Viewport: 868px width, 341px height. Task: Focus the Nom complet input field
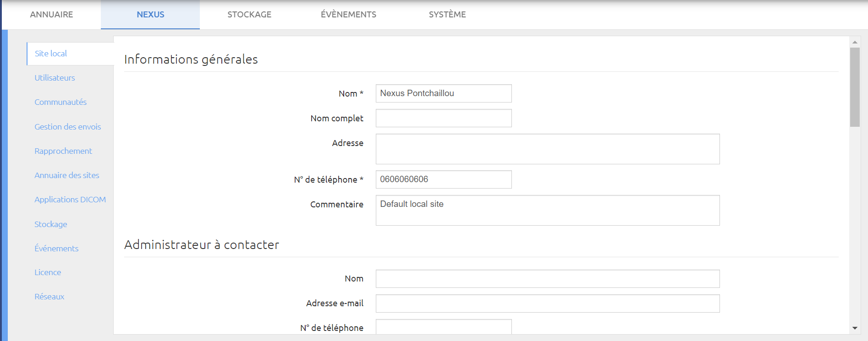444,118
